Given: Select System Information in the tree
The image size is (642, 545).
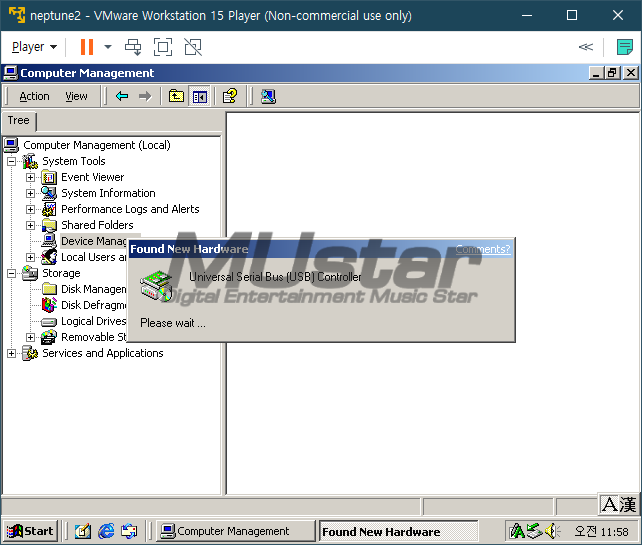Looking at the screenshot, I should (108, 193).
